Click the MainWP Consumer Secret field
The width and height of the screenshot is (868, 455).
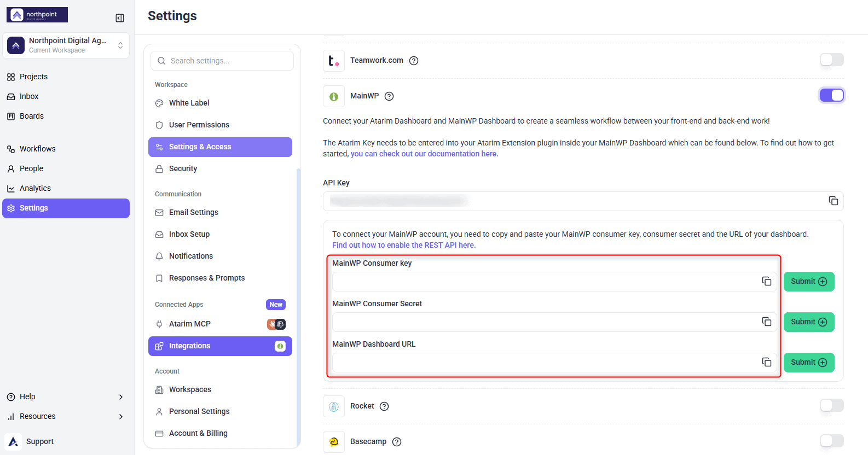pyautogui.click(x=554, y=322)
